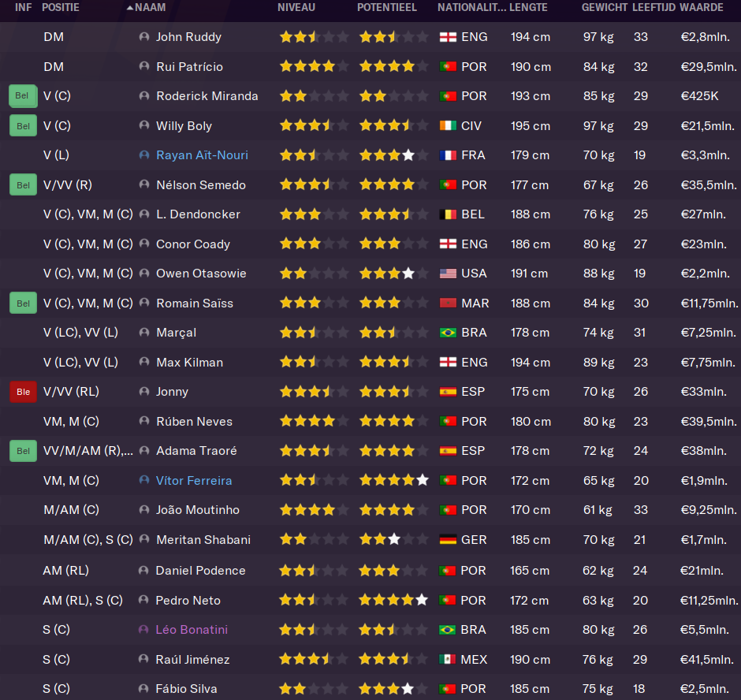Click the person icon beside Rúben Neves

tap(144, 421)
